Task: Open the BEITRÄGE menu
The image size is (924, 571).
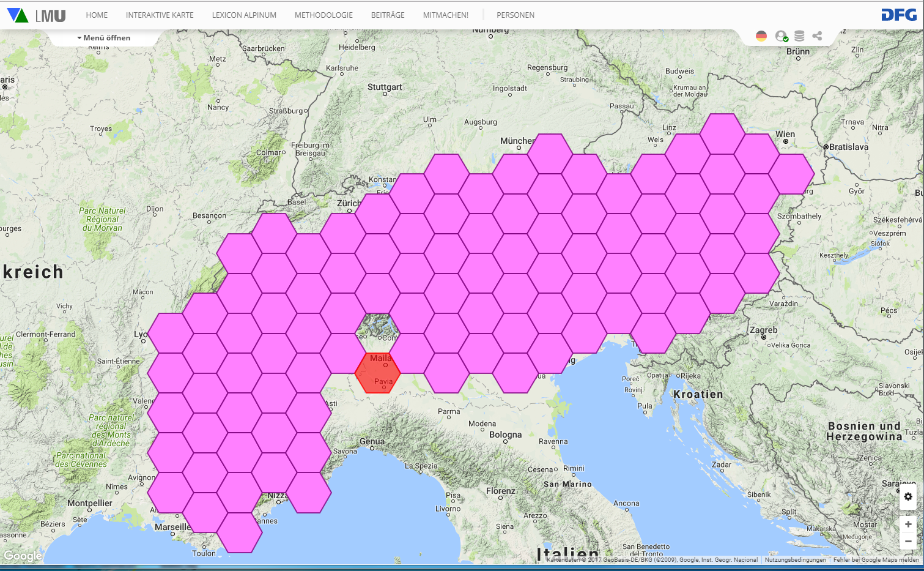Action: click(x=388, y=15)
